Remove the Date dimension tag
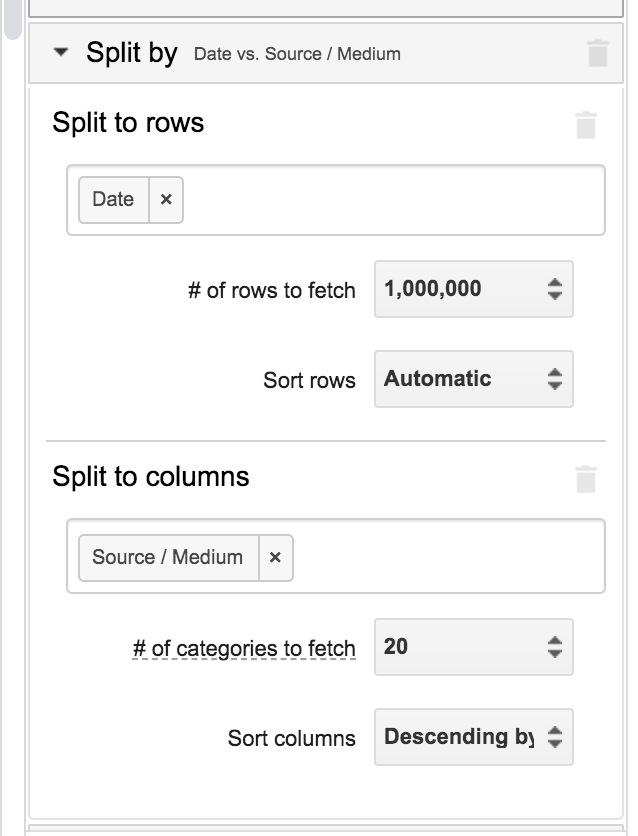 (x=166, y=199)
